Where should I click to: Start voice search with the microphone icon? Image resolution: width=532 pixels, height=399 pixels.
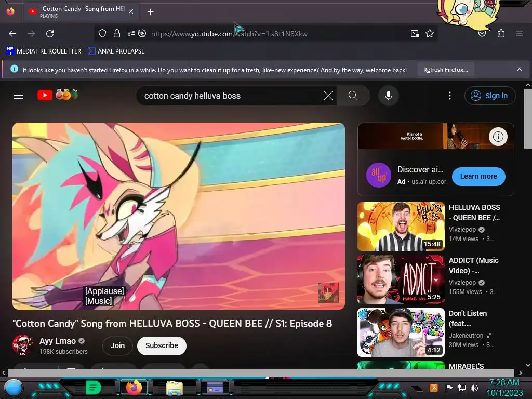(389, 96)
